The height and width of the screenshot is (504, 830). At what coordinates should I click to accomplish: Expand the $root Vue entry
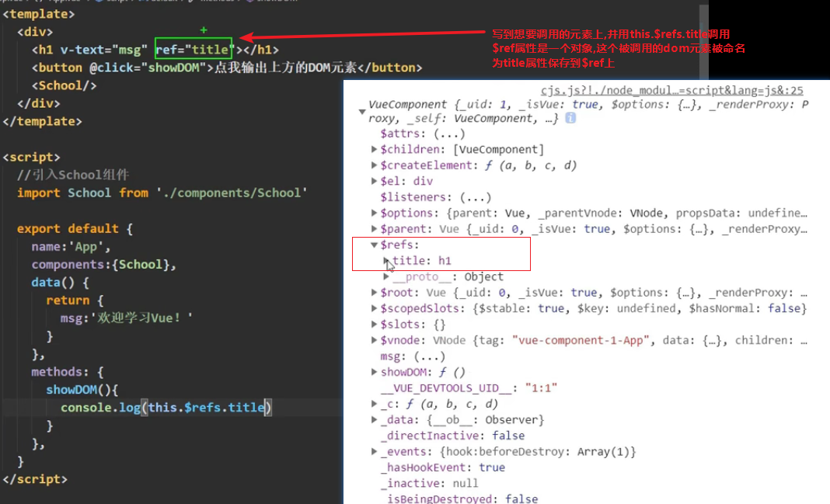374,293
